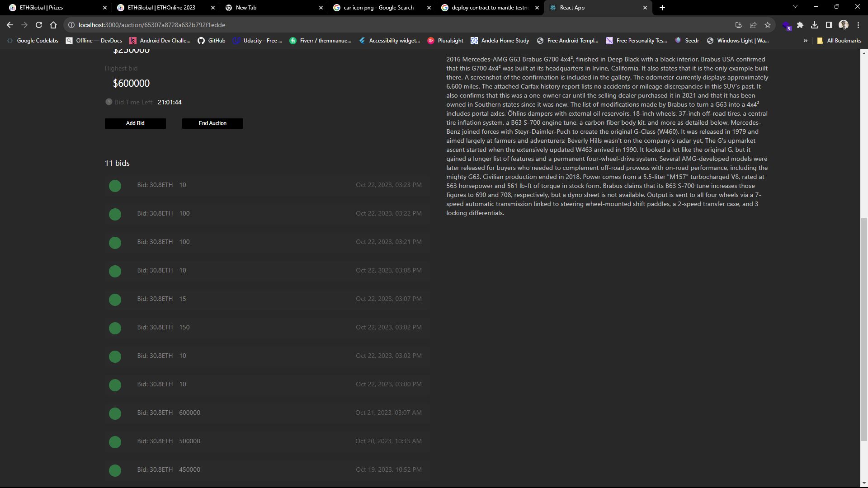Viewport: 868px width, 488px height.
Task: Toggle the browser side panel
Action: [829, 25]
